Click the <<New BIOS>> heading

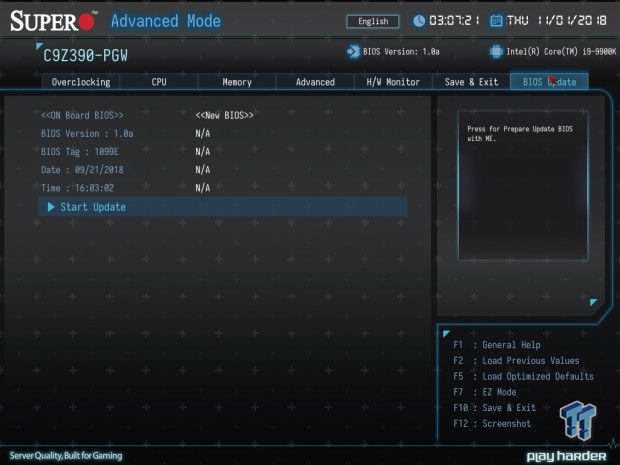tap(224, 115)
